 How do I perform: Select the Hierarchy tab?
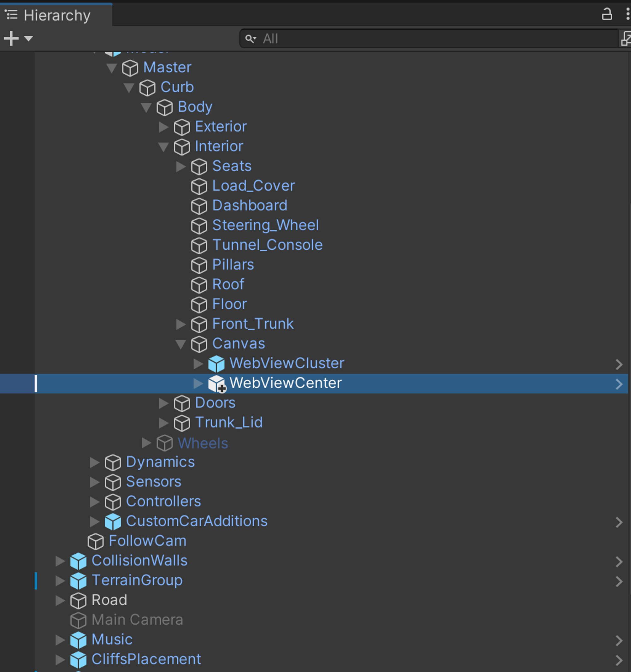(x=56, y=15)
